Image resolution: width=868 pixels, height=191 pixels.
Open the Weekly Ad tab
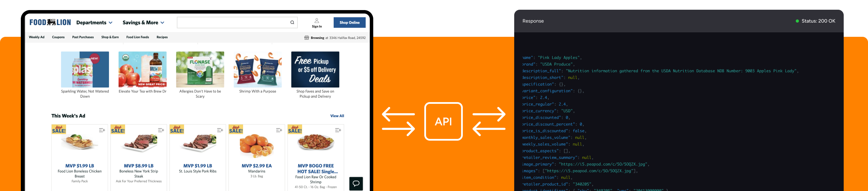(x=36, y=37)
